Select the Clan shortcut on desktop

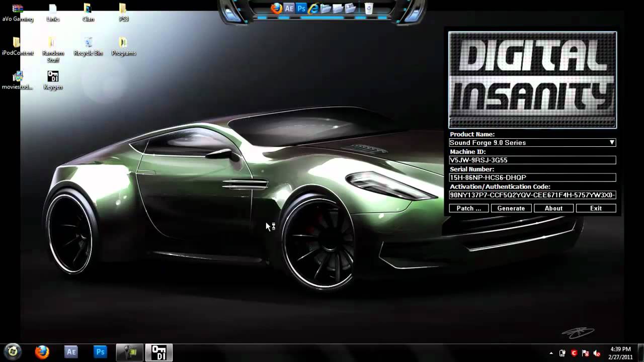(x=88, y=13)
